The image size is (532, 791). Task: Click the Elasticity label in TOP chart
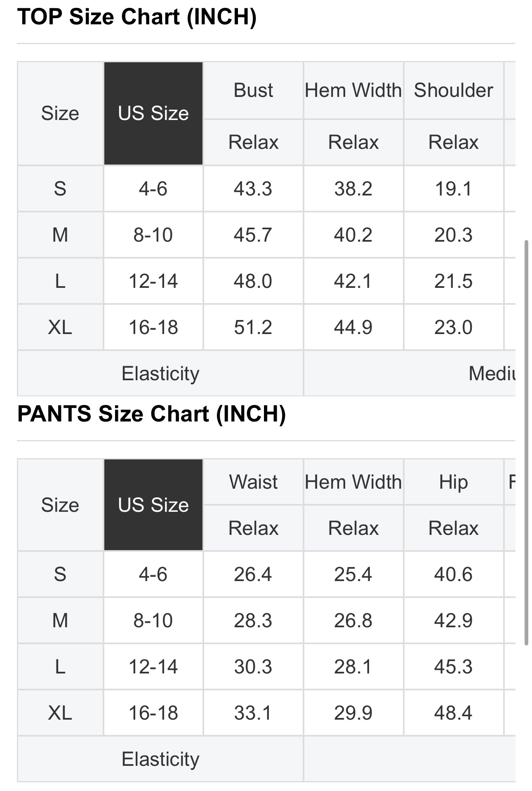coord(160,374)
